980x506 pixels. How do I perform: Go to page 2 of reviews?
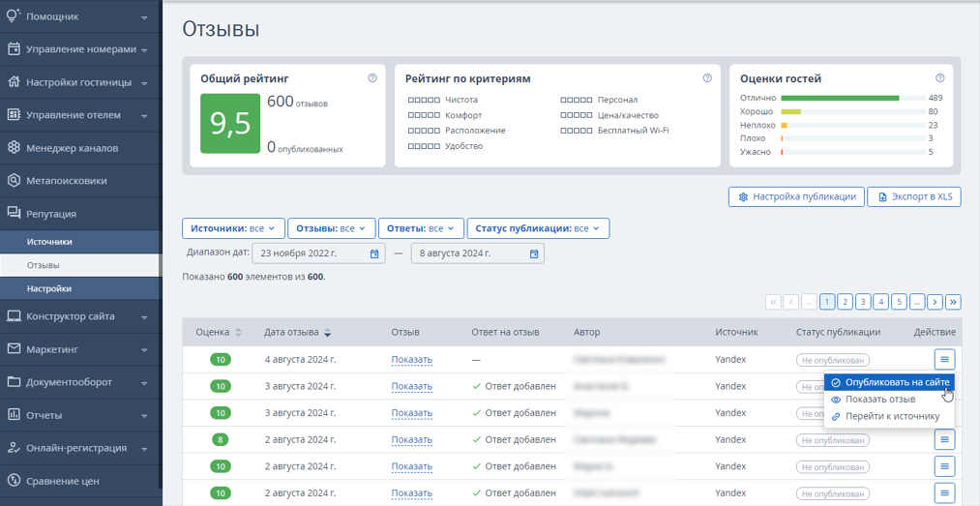coord(845,302)
